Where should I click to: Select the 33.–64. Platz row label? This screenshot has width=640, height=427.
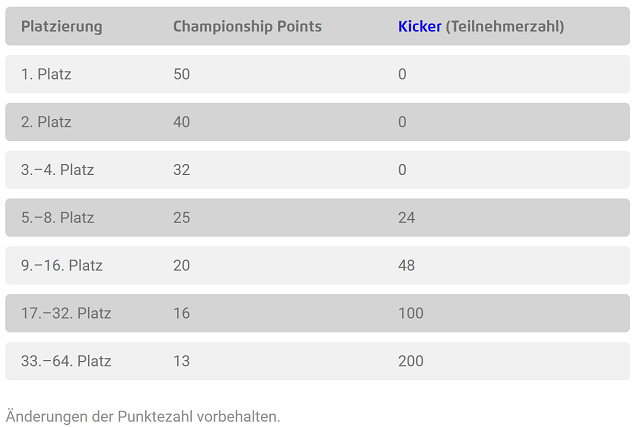(66, 361)
